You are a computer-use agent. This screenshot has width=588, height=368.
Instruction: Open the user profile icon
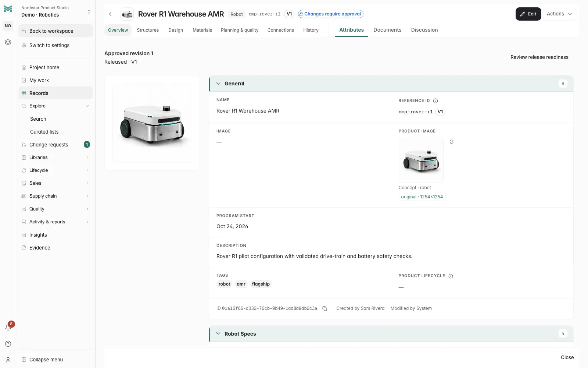[8, 360]
